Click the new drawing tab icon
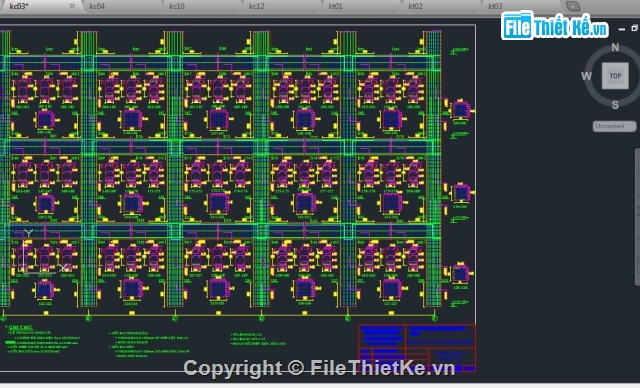 tap(573, 6)
